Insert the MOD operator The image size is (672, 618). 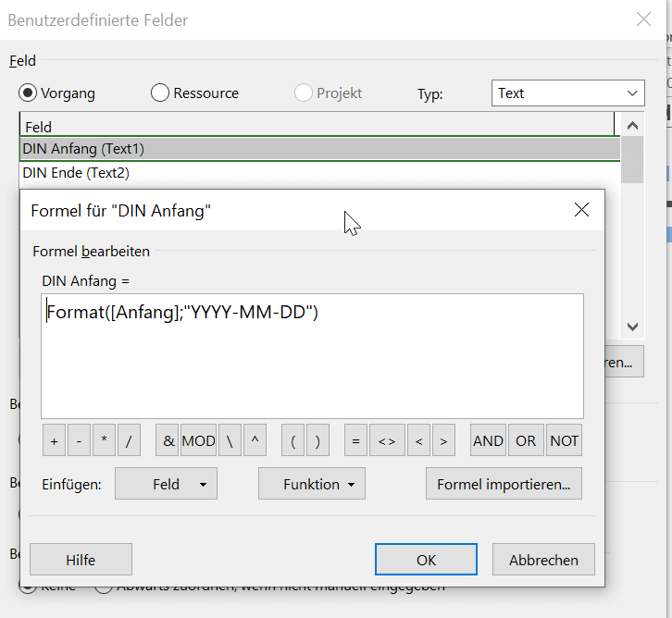point(198,441)
